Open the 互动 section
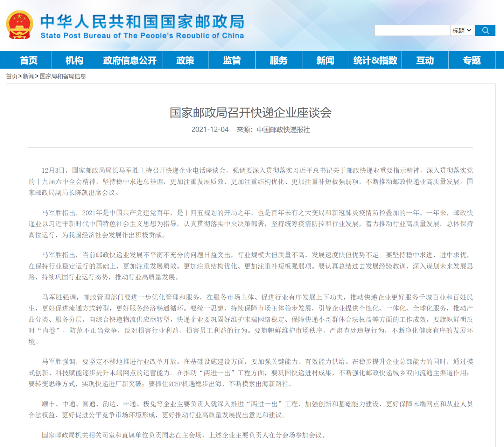 coord(425,60)
